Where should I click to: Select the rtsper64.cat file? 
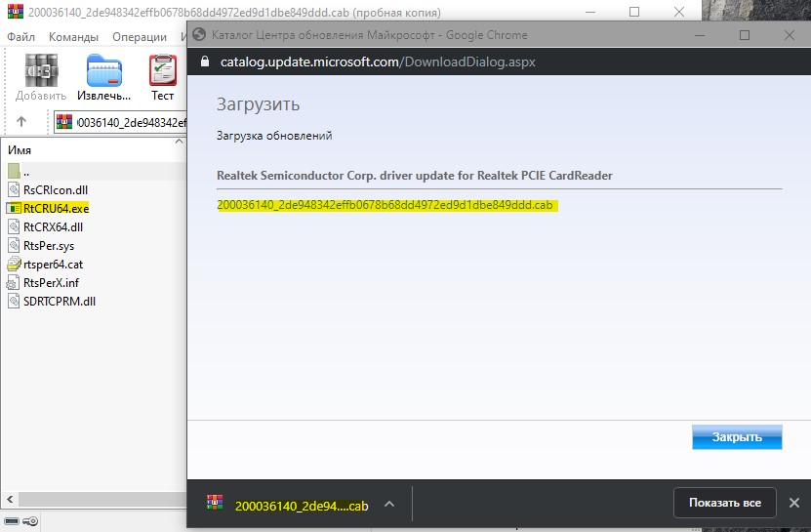point(53,265)
